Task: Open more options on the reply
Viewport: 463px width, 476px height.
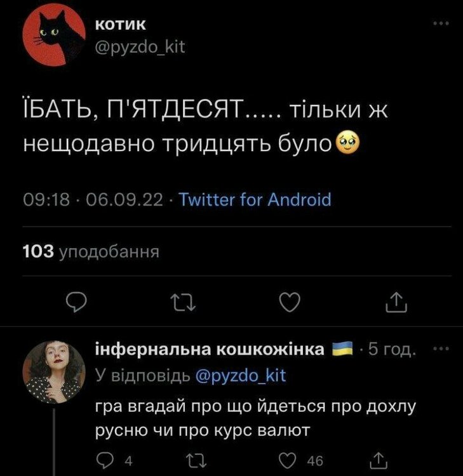Action: point(440,348)
